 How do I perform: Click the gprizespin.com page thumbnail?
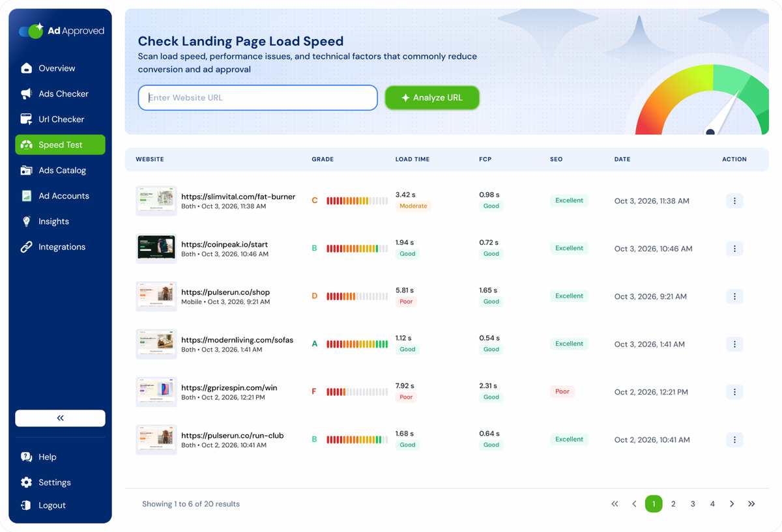[x=156, y=392]
